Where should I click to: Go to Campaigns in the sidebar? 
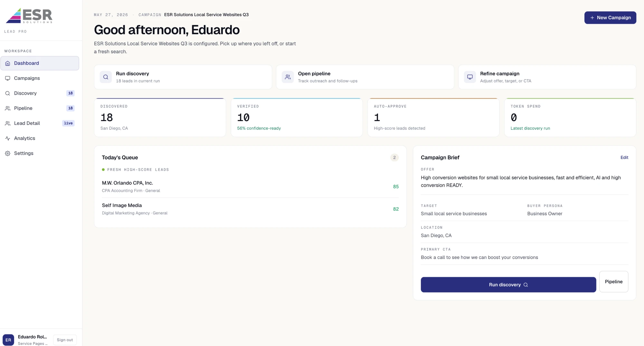(x=40, y=78)
